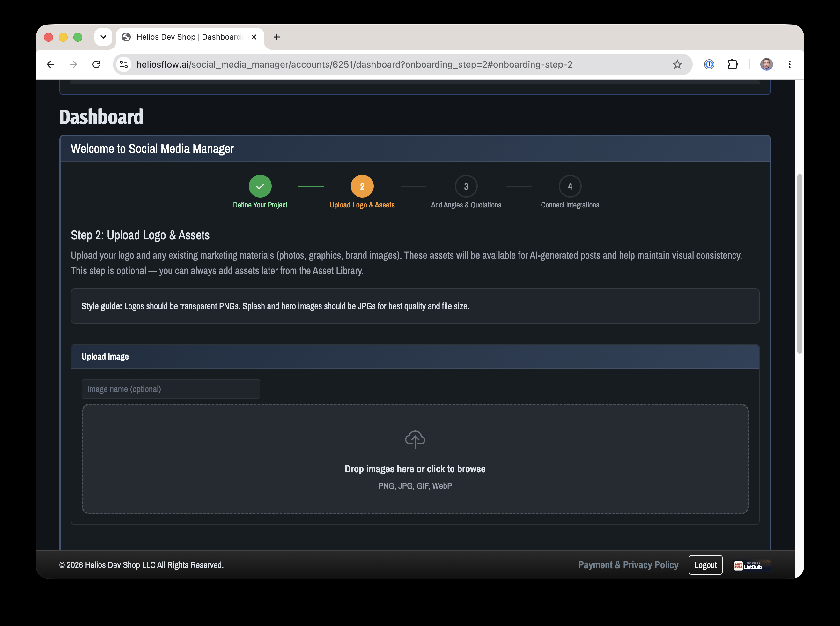Viewport: 840px width, 626px height.
Task: Click the Add Angles & Quotations label
Action: pyautogui.click(x=466, y=205)
